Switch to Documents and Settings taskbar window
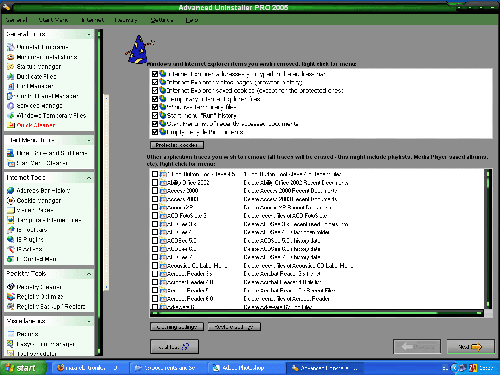500x375 pixels. tap(169, 368)
